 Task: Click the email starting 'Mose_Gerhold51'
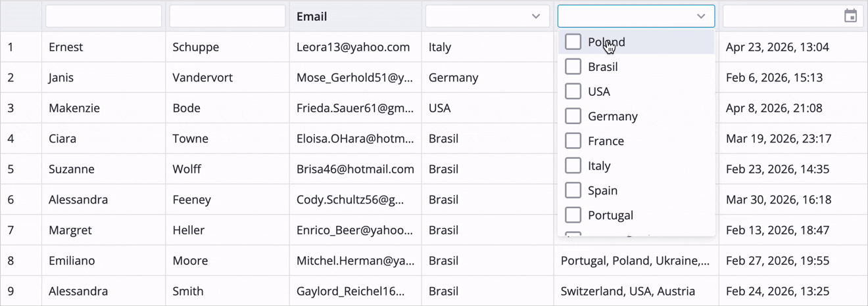tap(356, 77)
